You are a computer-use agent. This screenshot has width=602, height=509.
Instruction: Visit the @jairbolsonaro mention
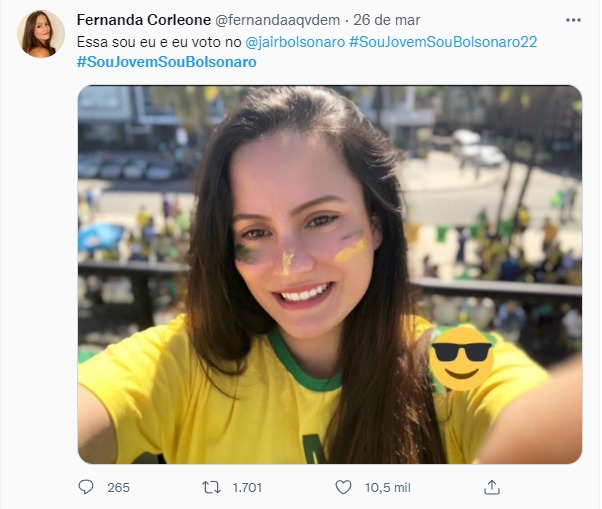tap(296, 42)
